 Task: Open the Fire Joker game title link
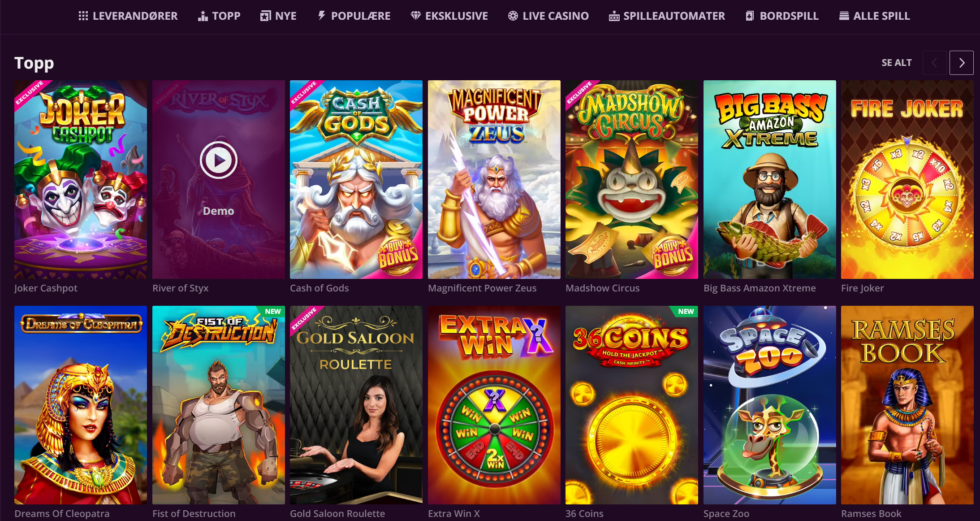pos(862,288)
